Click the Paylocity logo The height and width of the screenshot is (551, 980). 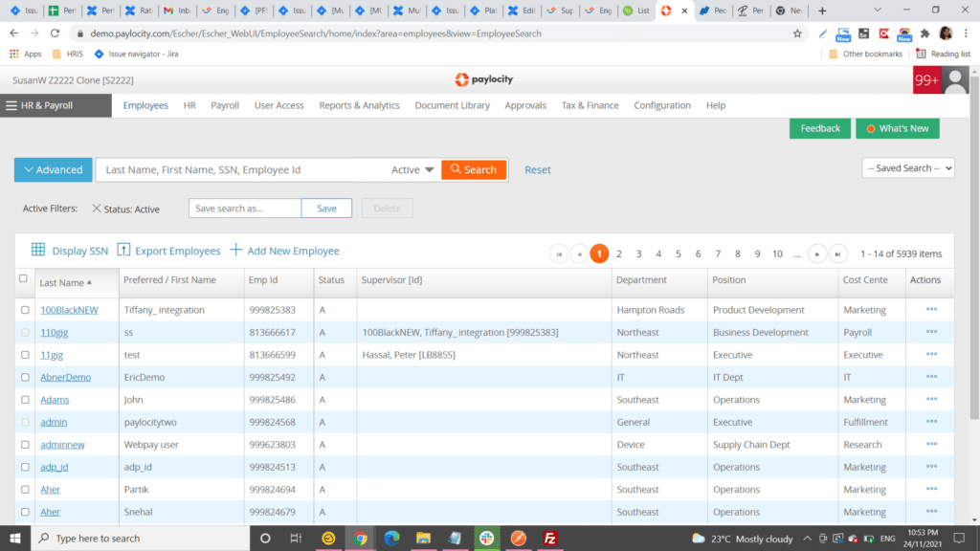483,79
